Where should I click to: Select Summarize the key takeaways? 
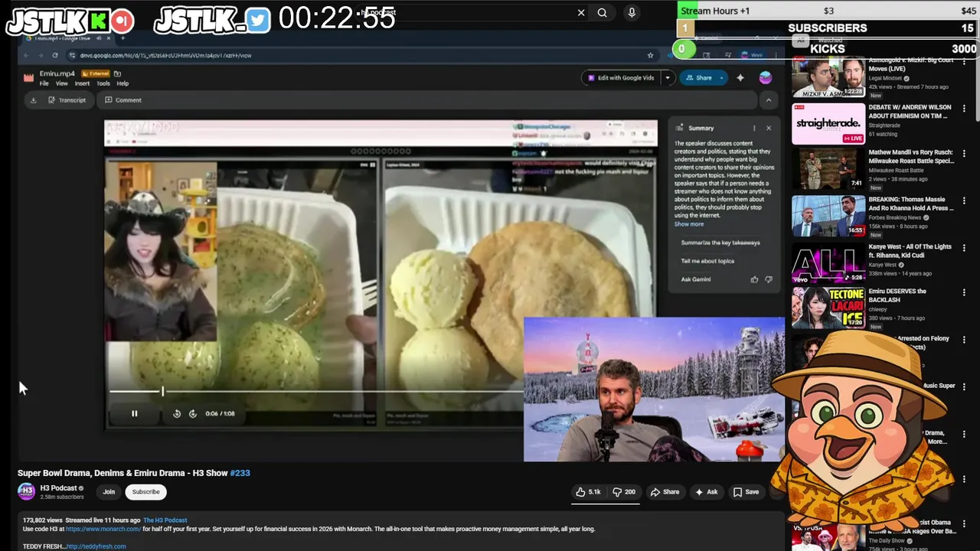tap(720, 243)
